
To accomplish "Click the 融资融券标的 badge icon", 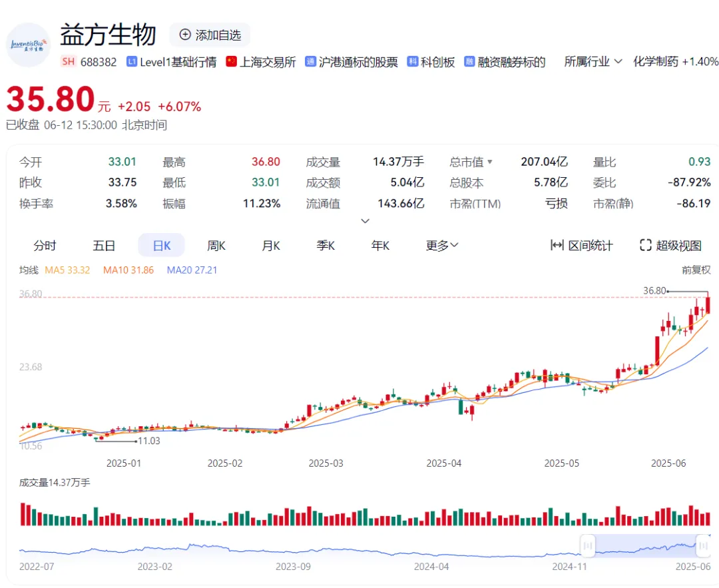I will pyautogui.click(x=469, y=62).
